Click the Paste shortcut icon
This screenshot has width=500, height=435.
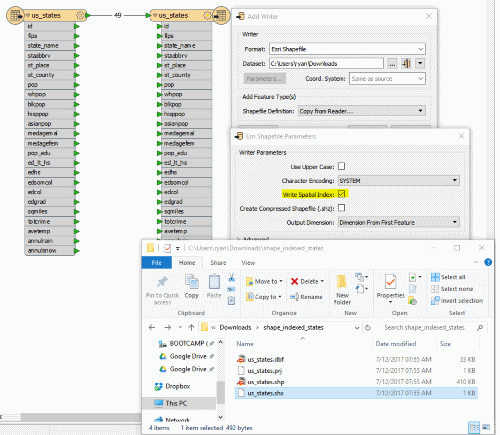231,301
